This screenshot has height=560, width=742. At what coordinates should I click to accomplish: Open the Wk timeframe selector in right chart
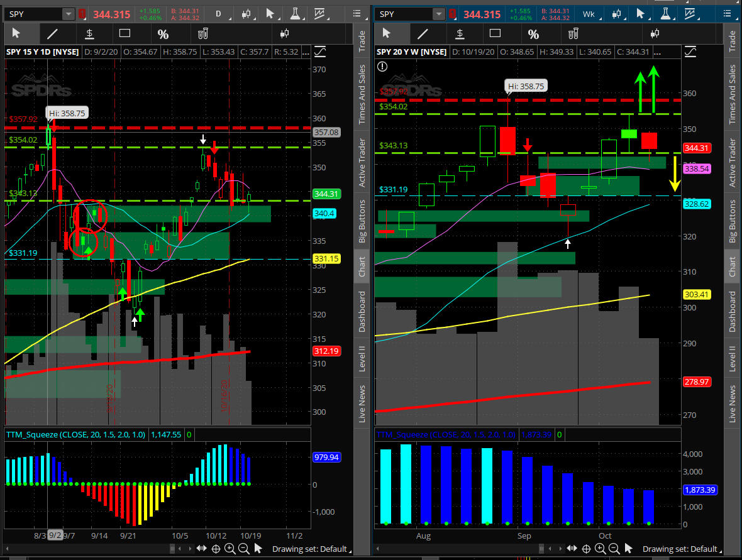pos(589,14)
